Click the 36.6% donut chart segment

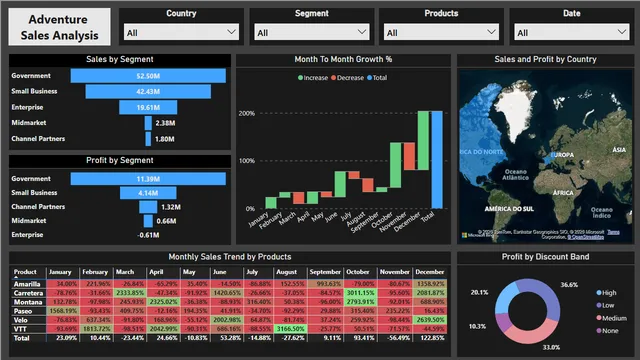(x=549, y=296)
